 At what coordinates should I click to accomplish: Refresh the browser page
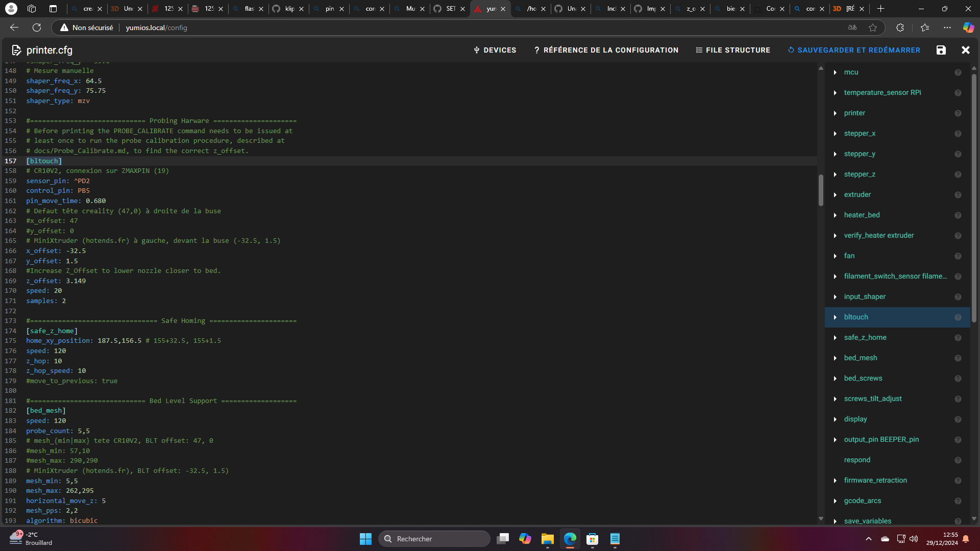coord(37,28)
